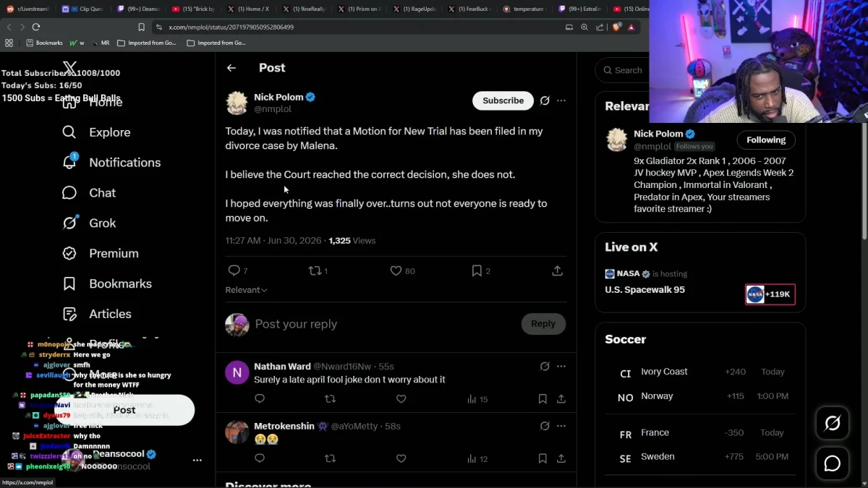Repost Nick Polom's post
The height and width of the screenshot is (488, 868).
[x=315, y=270]
